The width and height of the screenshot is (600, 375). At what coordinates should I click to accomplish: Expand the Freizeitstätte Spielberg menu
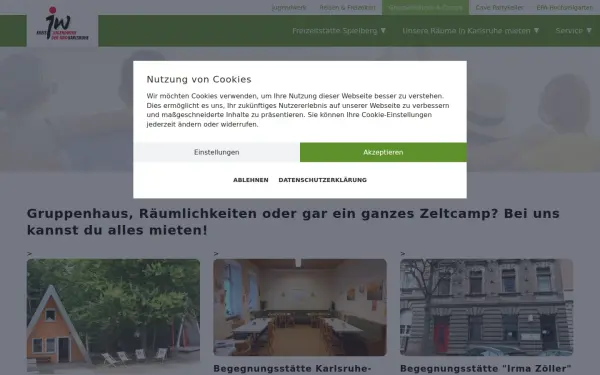pyautogui.click(x=339, y=31)
